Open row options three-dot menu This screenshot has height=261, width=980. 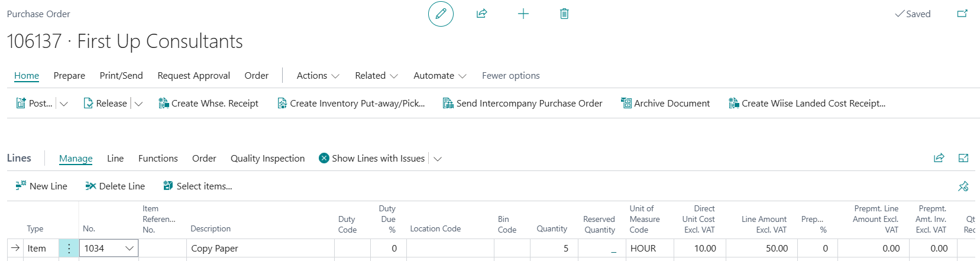click(69, 248)
